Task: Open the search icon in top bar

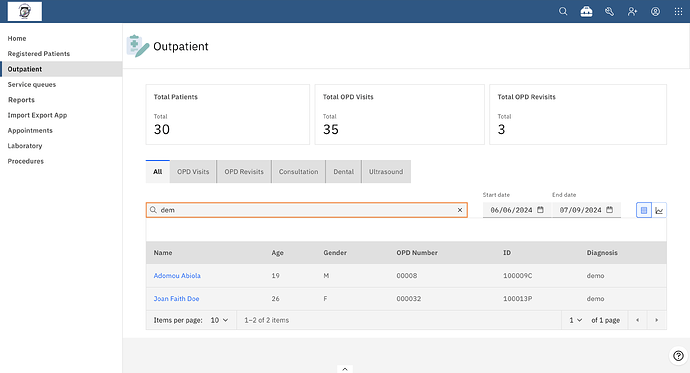Action: [563, 11]
